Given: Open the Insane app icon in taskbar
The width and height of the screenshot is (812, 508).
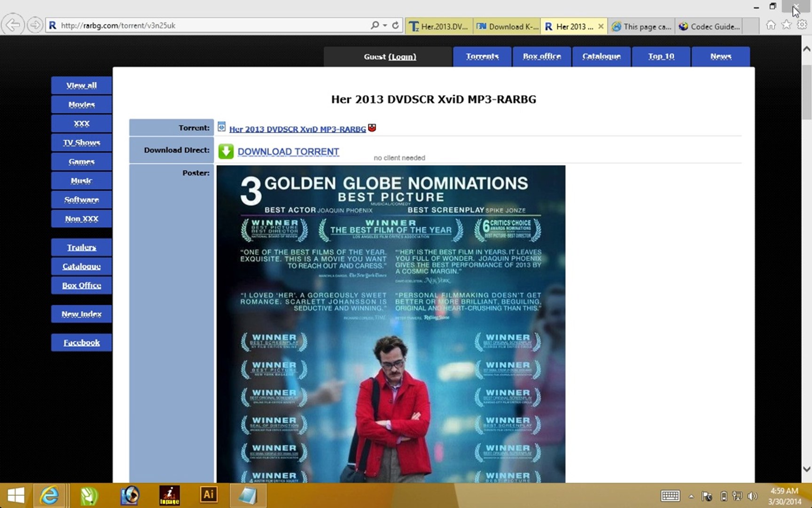Looking at the screenshot, I should (170, 495).
